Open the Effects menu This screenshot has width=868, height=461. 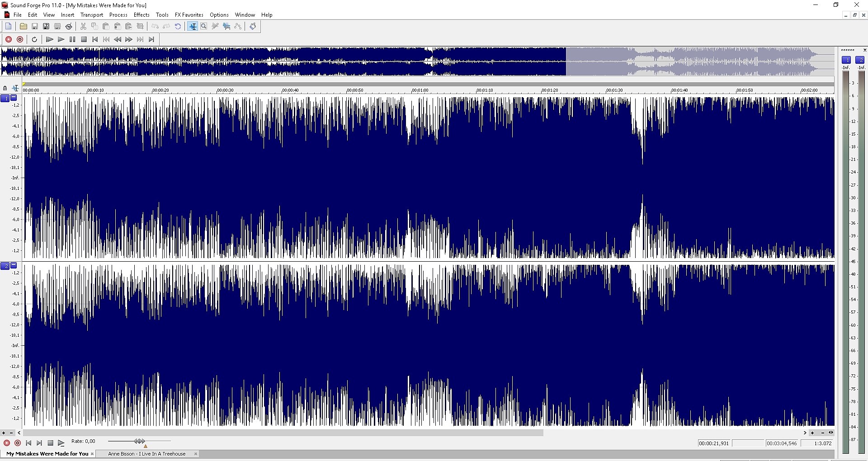[142, 15]
